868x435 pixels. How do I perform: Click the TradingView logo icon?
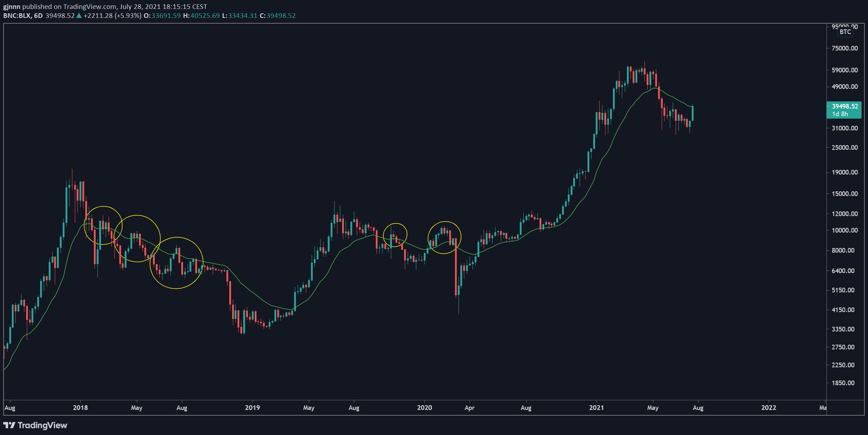[x=9, y=425]
